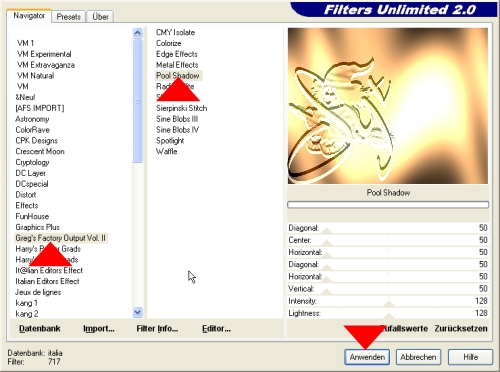Click the Pool Shadow preview image
This screenshot has height=372, width=500.
pyautogui.click(x=388, y=106)
